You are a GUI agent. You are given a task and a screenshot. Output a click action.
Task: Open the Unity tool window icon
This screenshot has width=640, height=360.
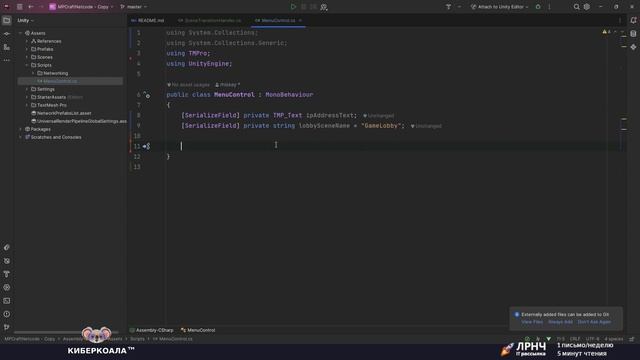tap(7, 247)
